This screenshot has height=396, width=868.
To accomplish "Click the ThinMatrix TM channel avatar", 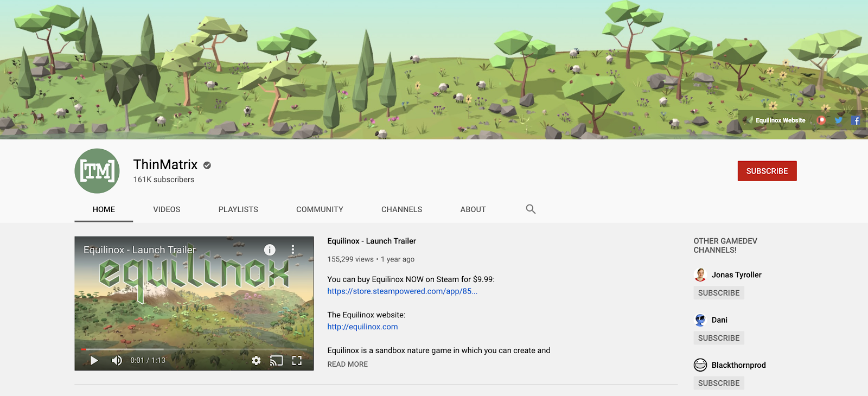I will pos(97,171).
